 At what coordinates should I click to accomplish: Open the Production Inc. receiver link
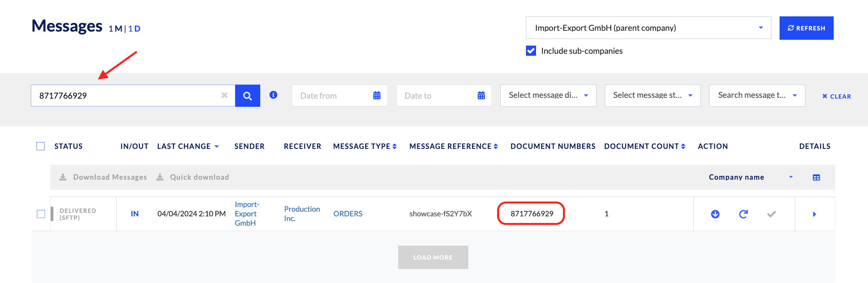coord(302,214)
